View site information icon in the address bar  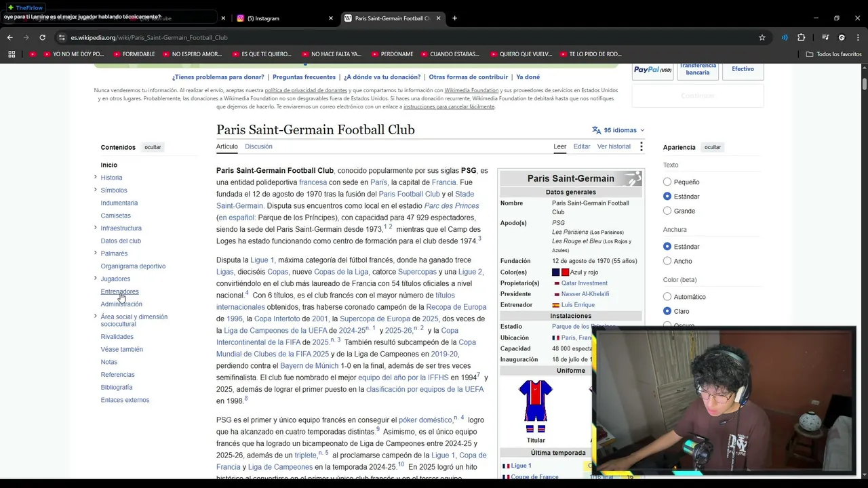[x=62, y=37]
